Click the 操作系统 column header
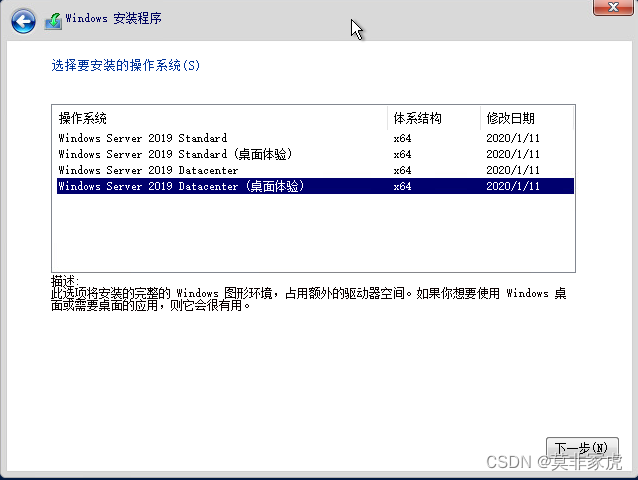 (x=220, y=118)
